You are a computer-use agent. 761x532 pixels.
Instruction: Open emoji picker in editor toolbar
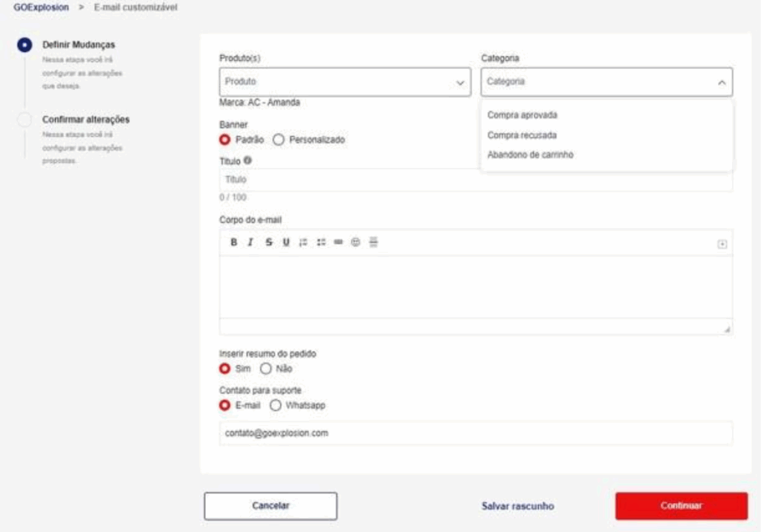pos(356,242)
